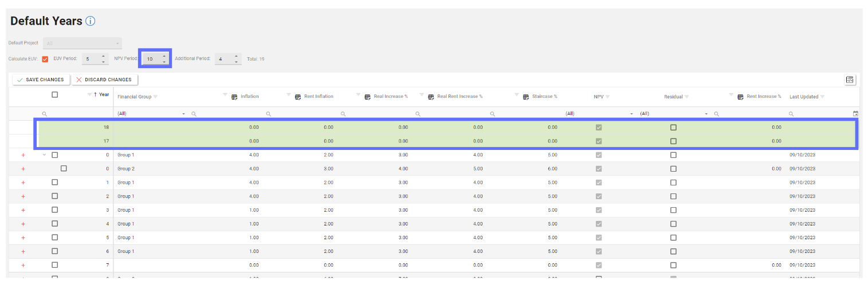Click the bulk edit icon beside Staircase %

click(527, 97)
